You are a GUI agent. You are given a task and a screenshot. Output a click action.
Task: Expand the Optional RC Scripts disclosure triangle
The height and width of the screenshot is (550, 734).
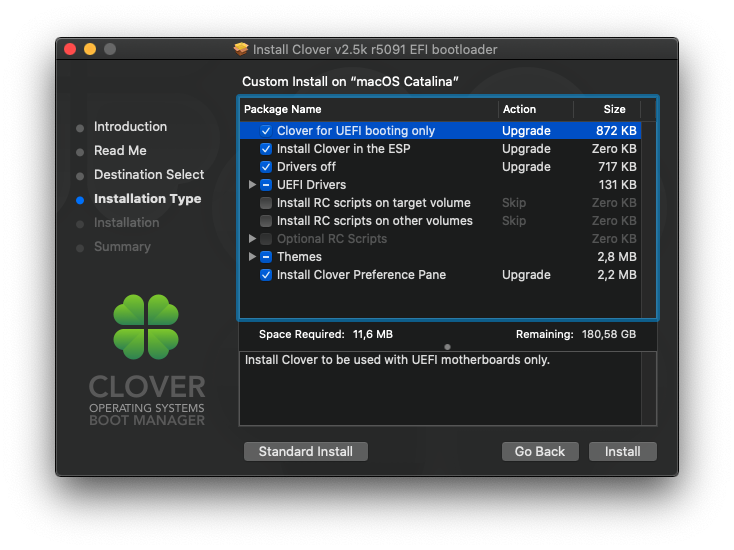point(252,239)
